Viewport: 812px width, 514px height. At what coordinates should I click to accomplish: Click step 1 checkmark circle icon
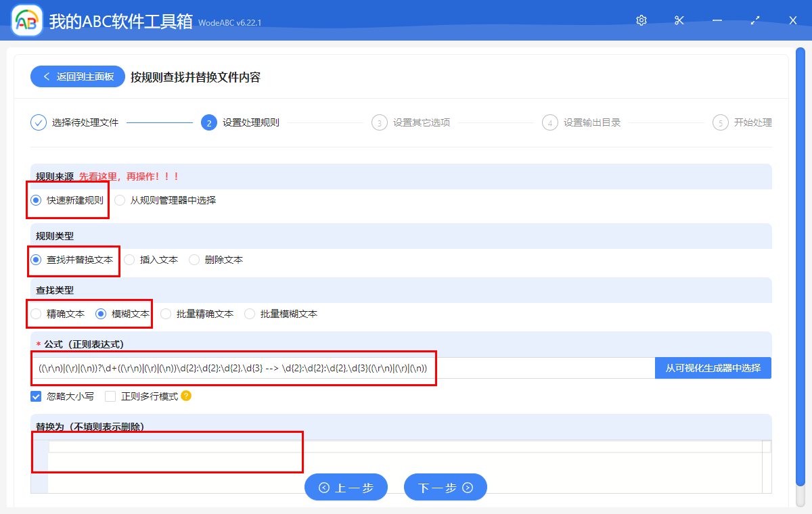39,122
